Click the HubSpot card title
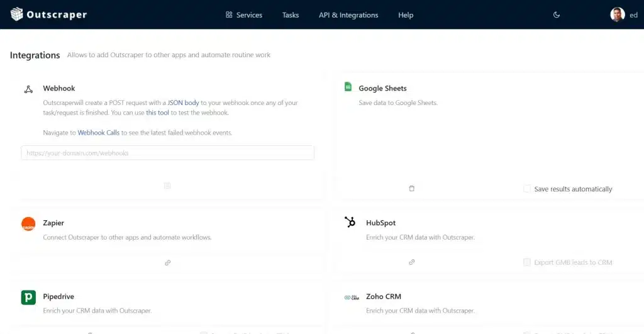Screen dimensions: 644x334 coord(380,223)
